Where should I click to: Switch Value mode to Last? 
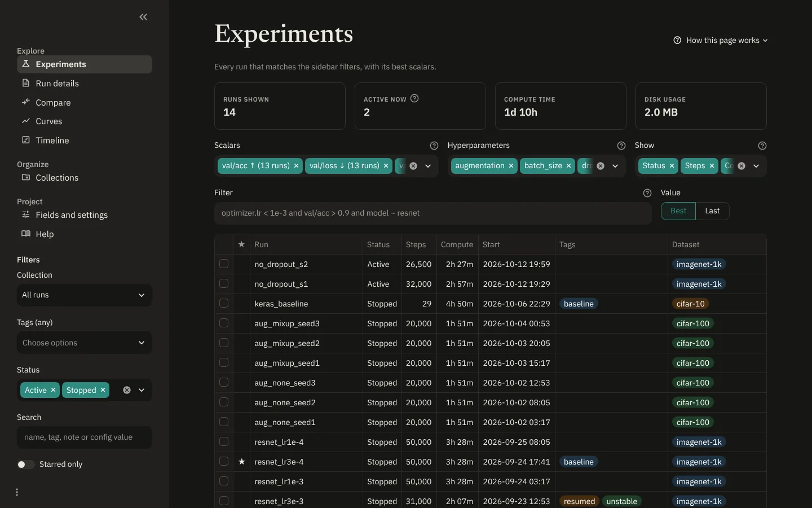tap(712, 211)
